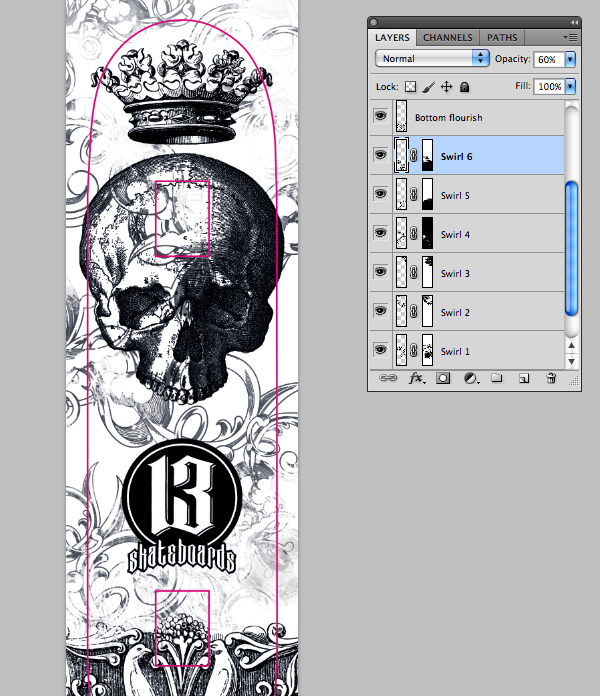Screen dimensions: 600x696
Task: Hide the Swirl 1 layer
Action: (380, 350)
